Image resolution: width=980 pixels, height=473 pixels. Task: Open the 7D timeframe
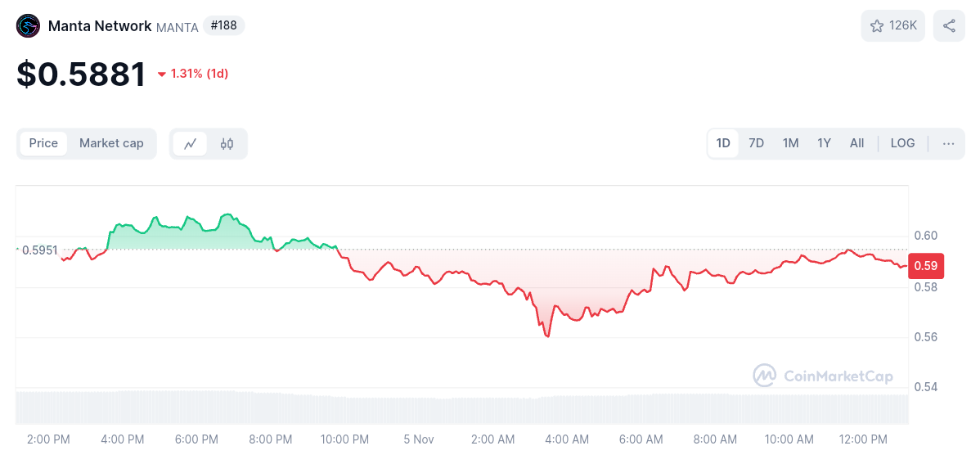(756, 143)
